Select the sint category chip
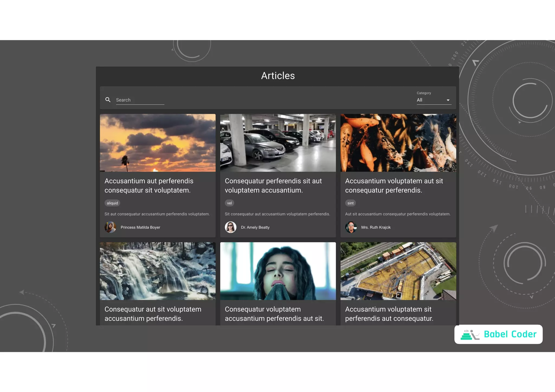Image resolution: width=555 pixels, height=392 pixels. pyautogui.click(x=350, y=203)
